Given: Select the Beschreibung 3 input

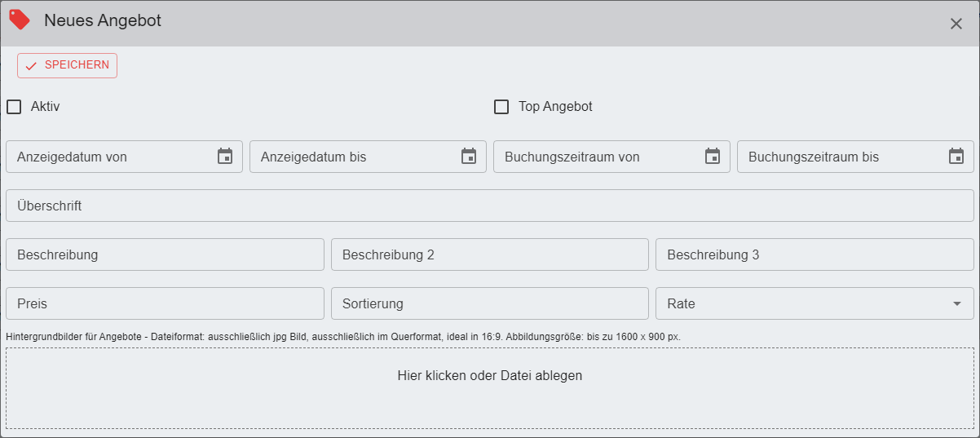Looking at the screenshot, I should 814,254.
